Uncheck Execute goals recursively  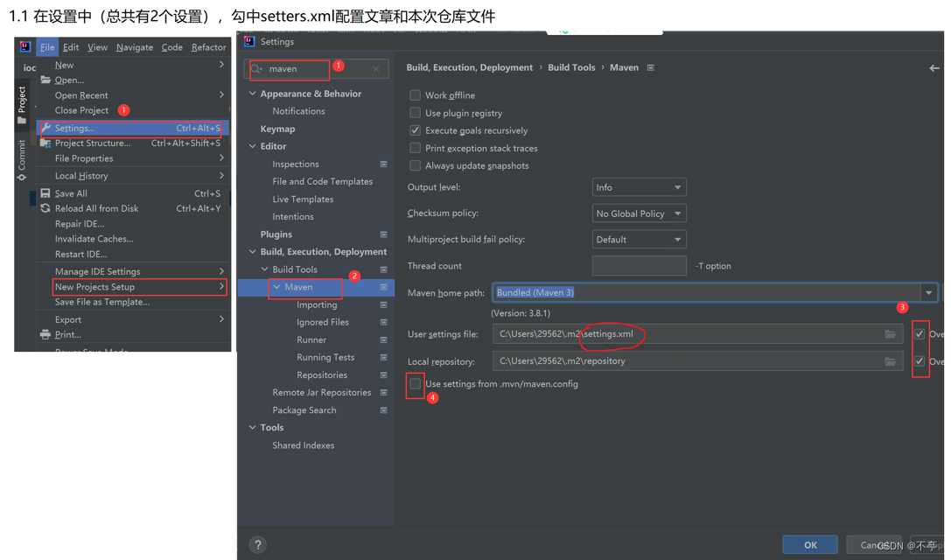pyautogui.click(x=415, y=130)
